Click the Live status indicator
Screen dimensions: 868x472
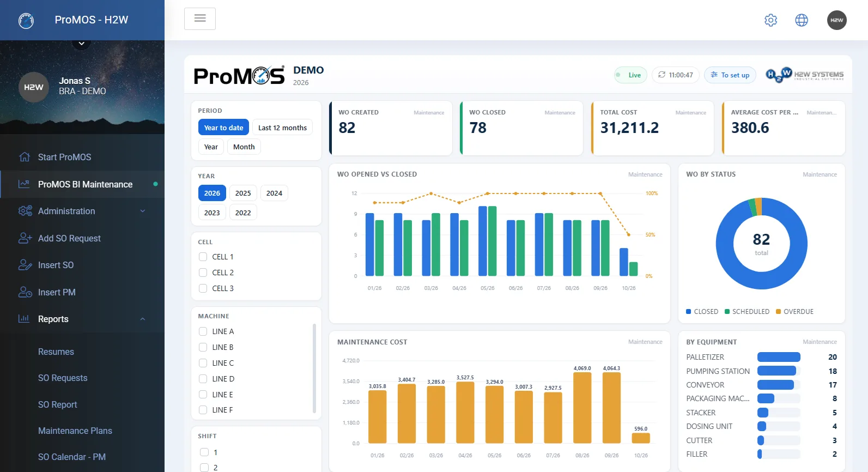tap(630, 75)
